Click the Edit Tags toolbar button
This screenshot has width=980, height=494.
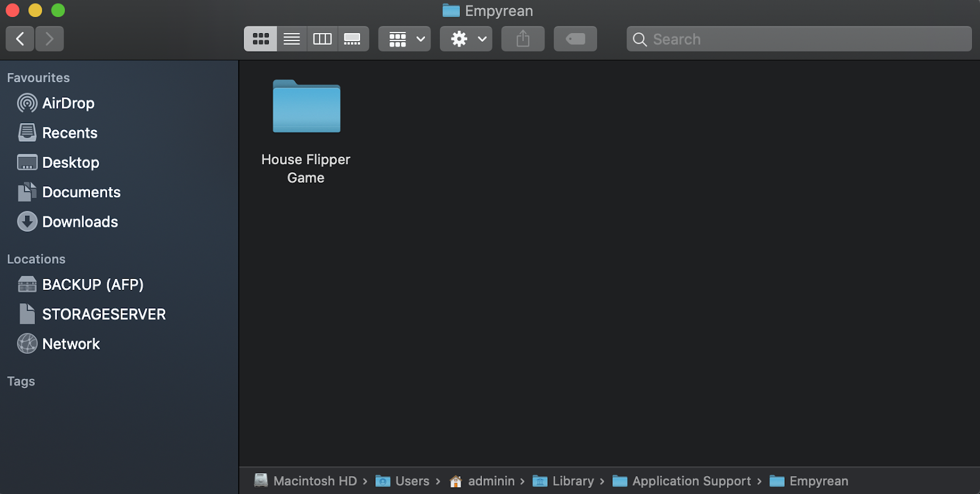[x=575, y=39]
